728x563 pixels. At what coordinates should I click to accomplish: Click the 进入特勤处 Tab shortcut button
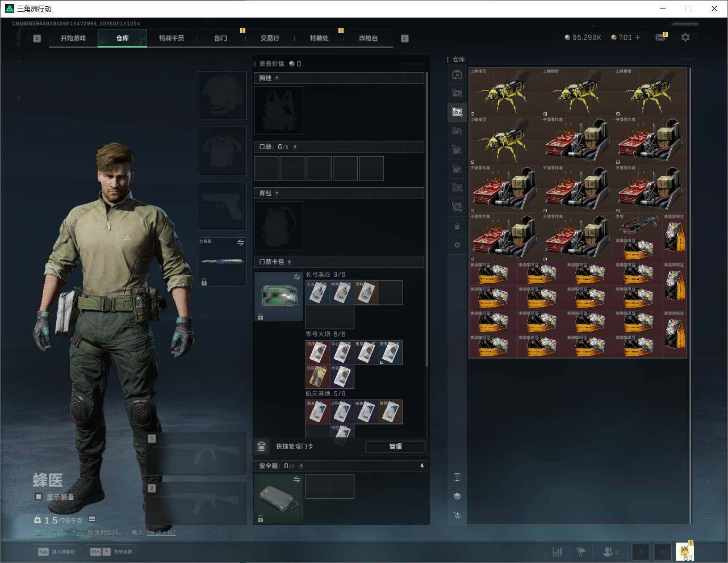57,552
